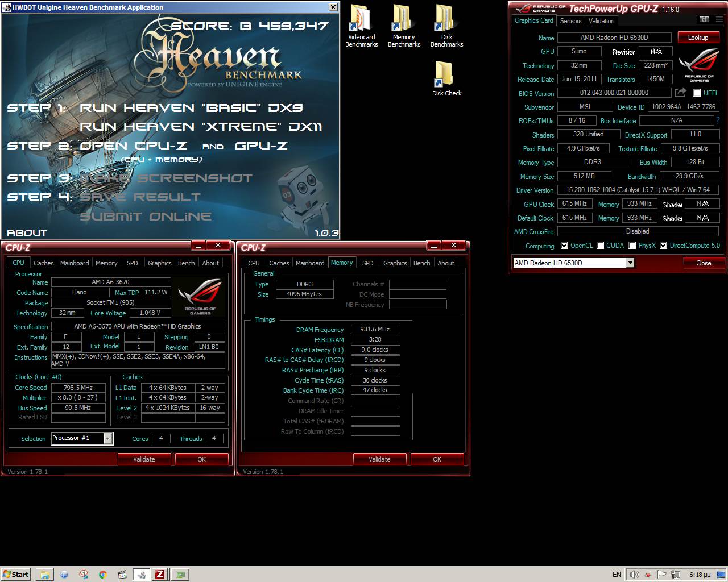Switch to the CPU-Z taskbar item
Image resolution: width=728 pixels, height=582 pixels.
tap(160, 575)
